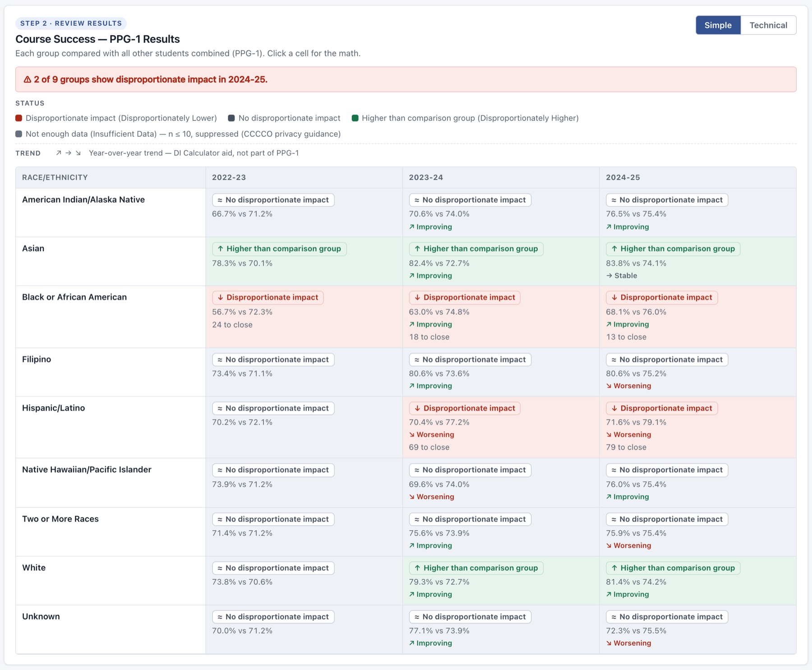This screenshot has height=670, width=812.
Task: Click the trend arrows icon in the Trend legend
Action: point(68,153)
